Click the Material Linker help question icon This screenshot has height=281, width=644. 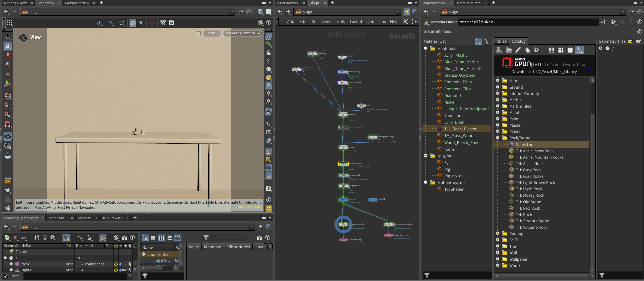point(639,22)
